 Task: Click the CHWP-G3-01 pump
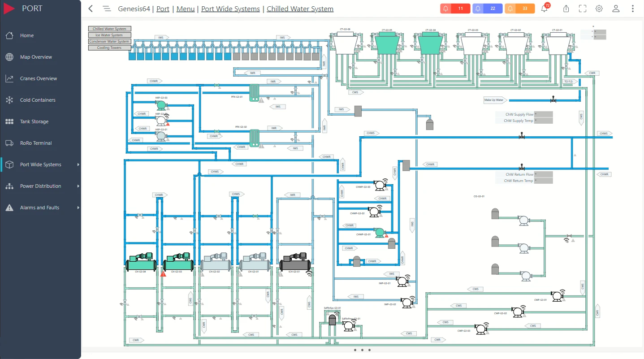pyautogui.click(x=380, y=232)
